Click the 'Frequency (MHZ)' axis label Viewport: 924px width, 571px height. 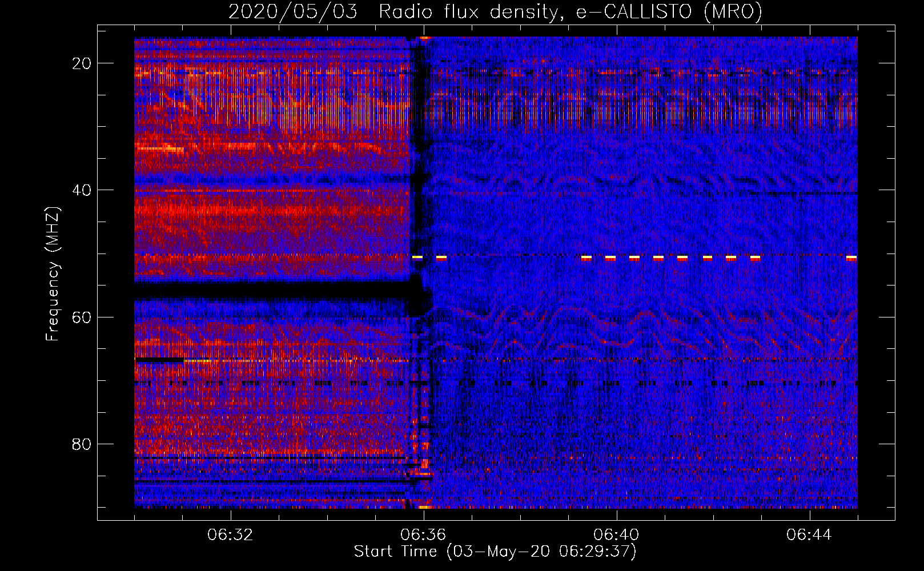[x=53, y=274]
